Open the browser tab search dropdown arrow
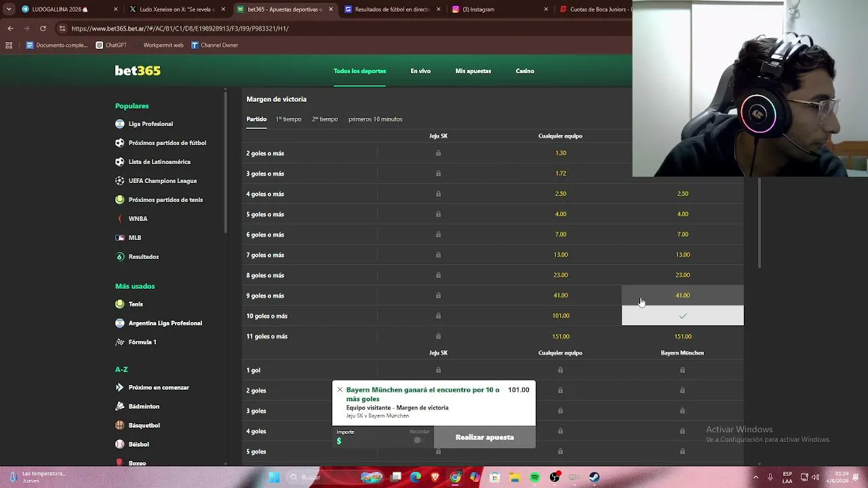 (x=9, y=9)
